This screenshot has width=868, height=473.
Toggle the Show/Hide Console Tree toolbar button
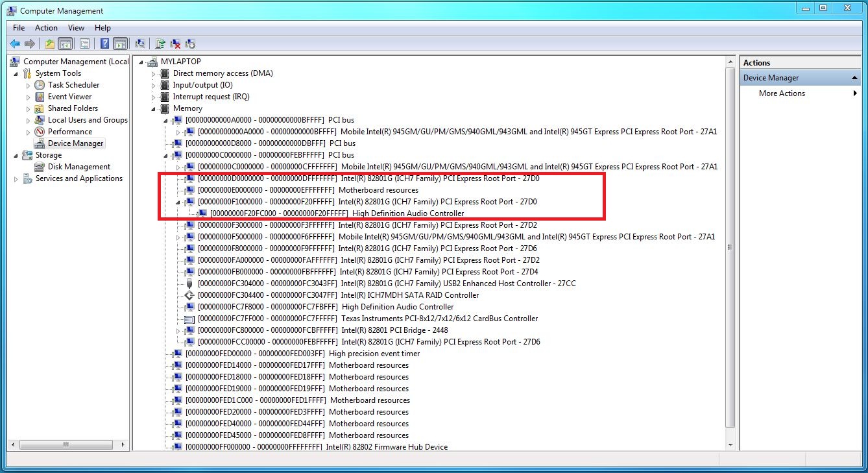pos(65,44)
